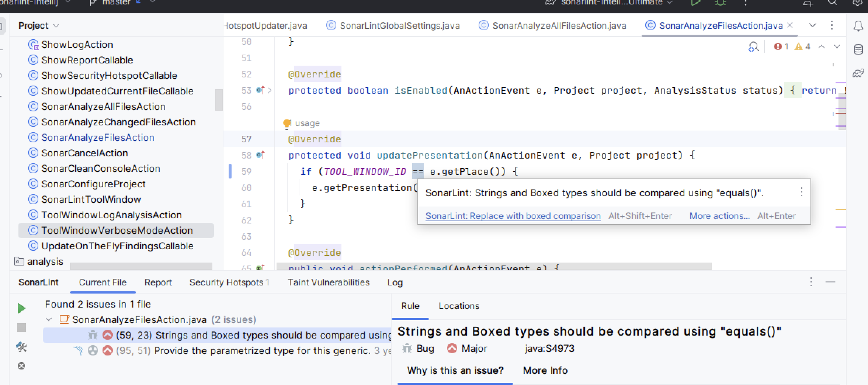This screenshot has width=868, height=385.
Task: Select the Rule tab
Action: [x=410, y=306]
